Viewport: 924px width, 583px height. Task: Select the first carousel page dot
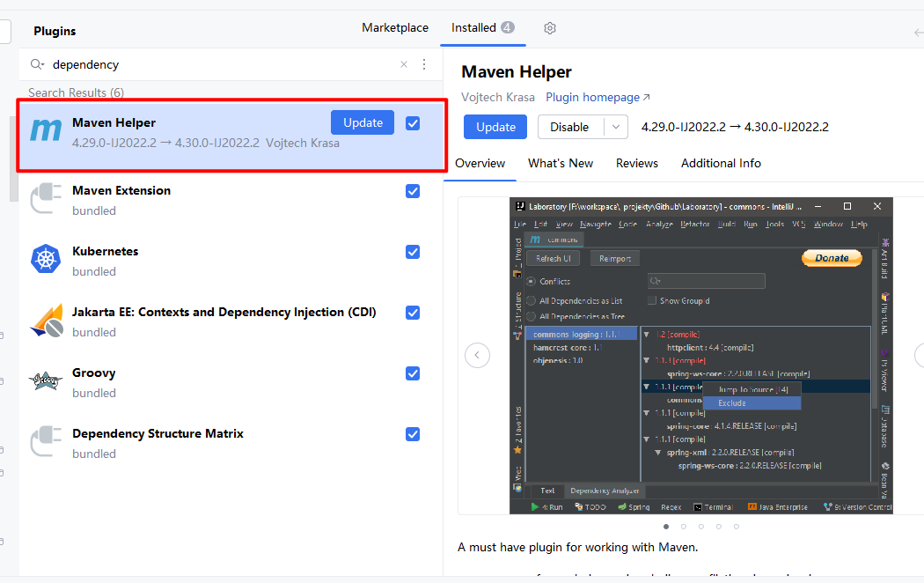(x=666, y=527)
